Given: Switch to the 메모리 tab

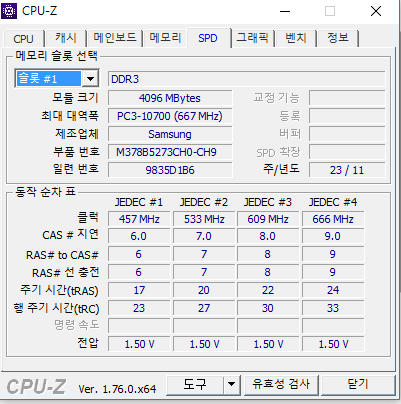Looking at the screenshot, I should click(165, 38).
